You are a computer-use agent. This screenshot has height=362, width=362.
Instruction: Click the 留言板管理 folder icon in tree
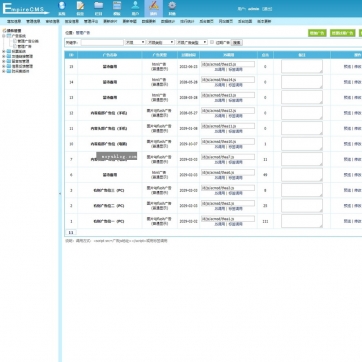[9, 61]
